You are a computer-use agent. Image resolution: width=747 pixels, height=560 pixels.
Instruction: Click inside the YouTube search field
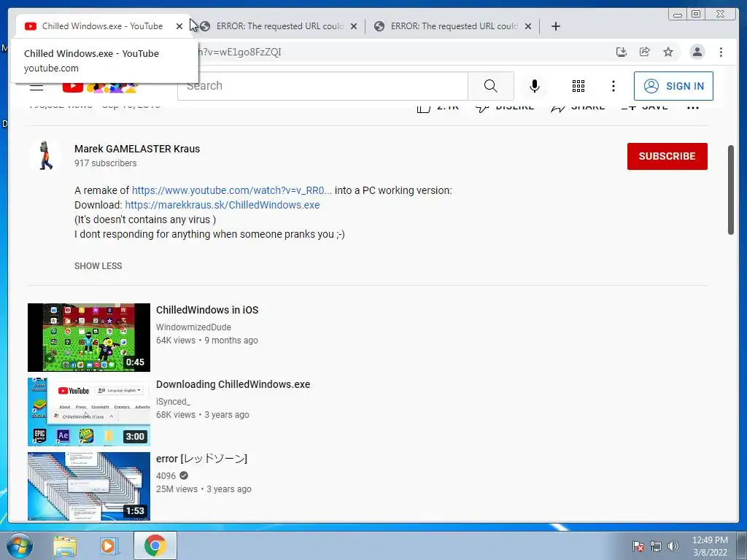pos(322,86)
